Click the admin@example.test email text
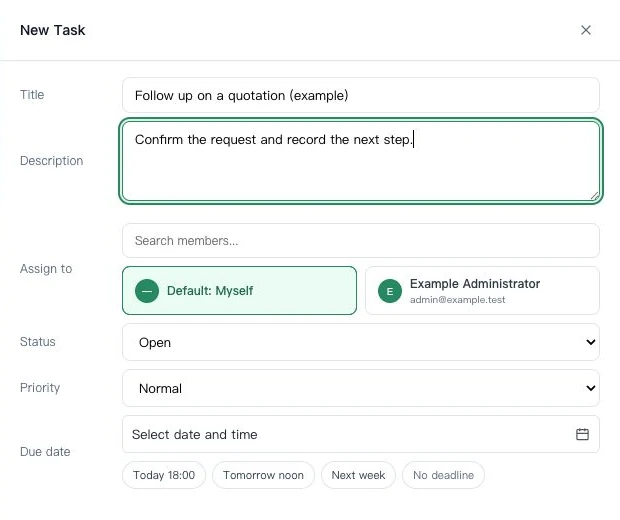This screenshot has width=620, height=520. (457, 300)
